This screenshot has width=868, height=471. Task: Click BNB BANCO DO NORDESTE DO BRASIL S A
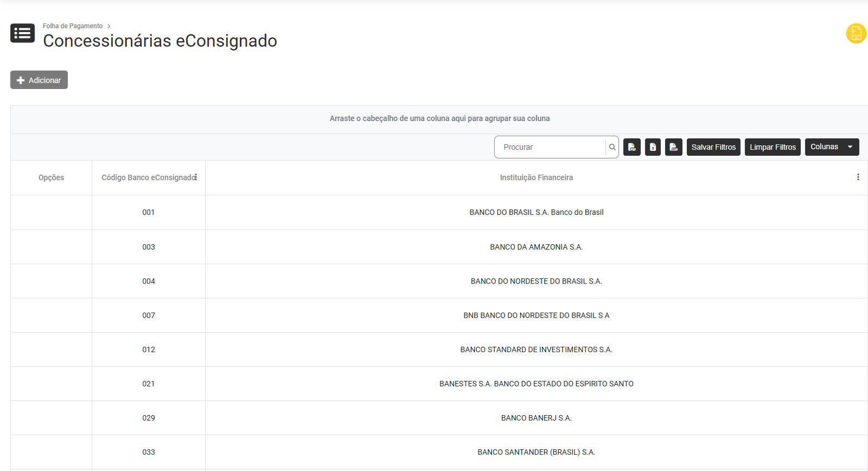click(537, 315)
